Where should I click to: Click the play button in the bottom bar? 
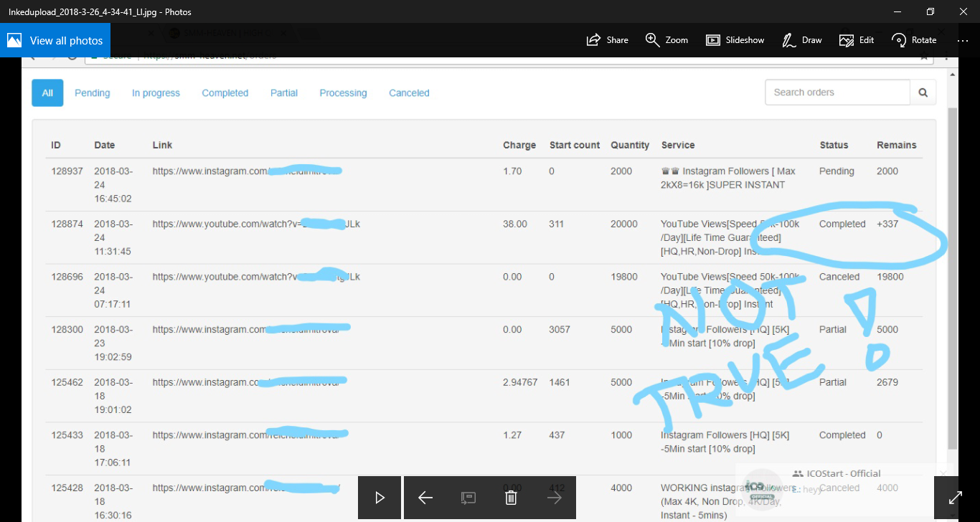380,498
